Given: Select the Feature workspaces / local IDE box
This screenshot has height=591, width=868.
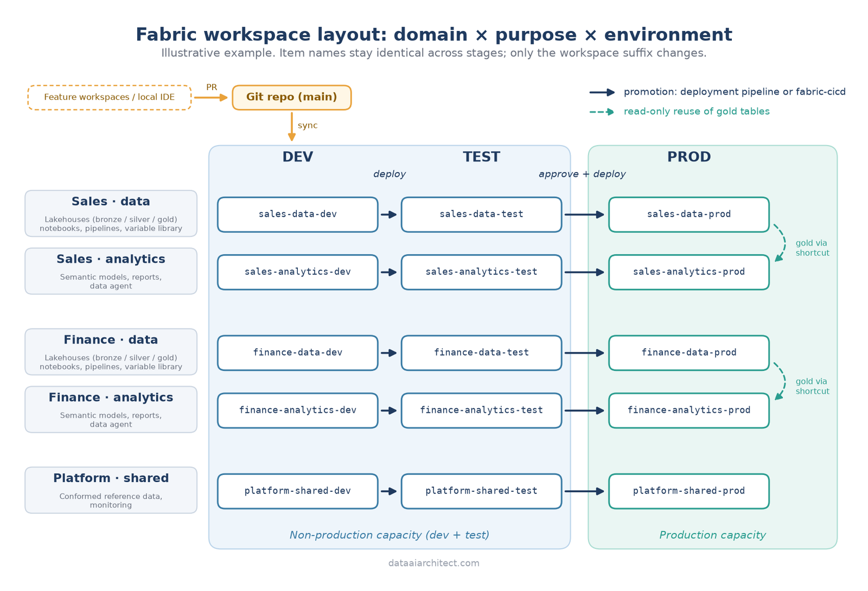Looking at the screenshot, I should (110, 98).
